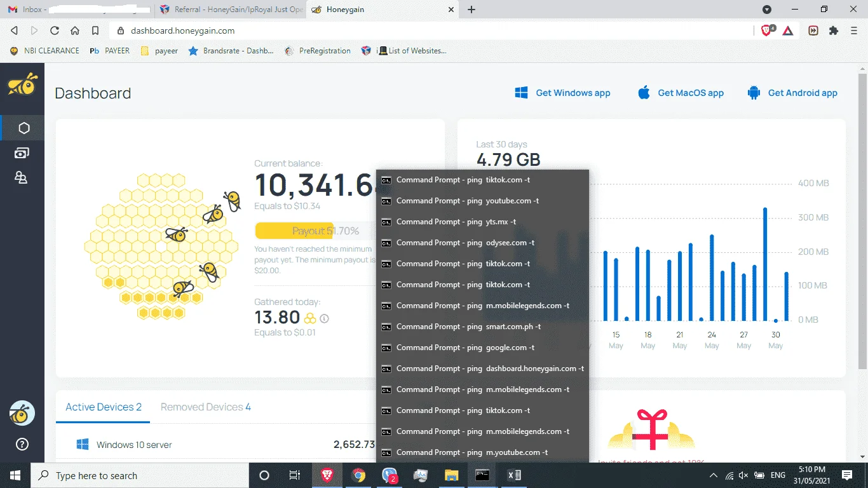Click the tallest blue bar in the chart
868x488 pixels.
[765, 264]
